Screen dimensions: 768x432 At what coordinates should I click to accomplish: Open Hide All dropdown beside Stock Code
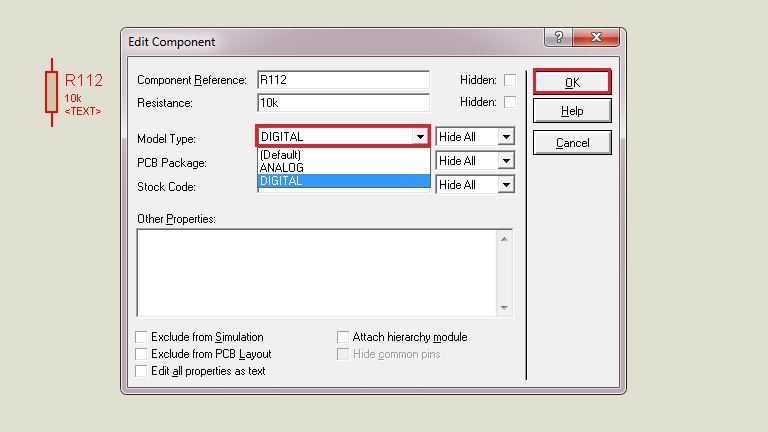click(506, 185)
